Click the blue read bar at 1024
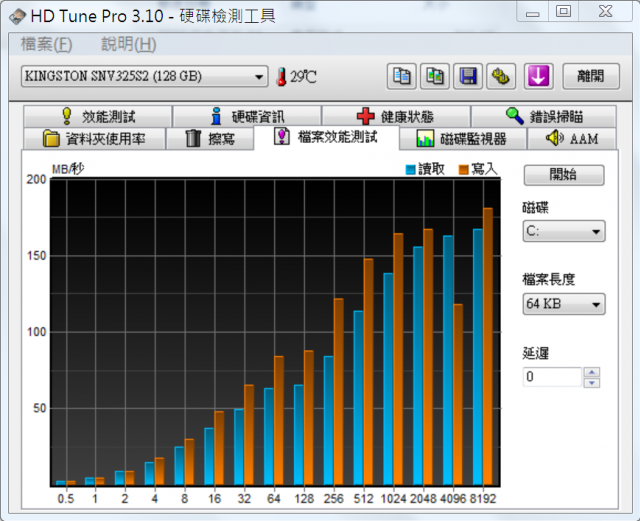Image resolution: width=640 pixels, height=521 pixels. 388,379
